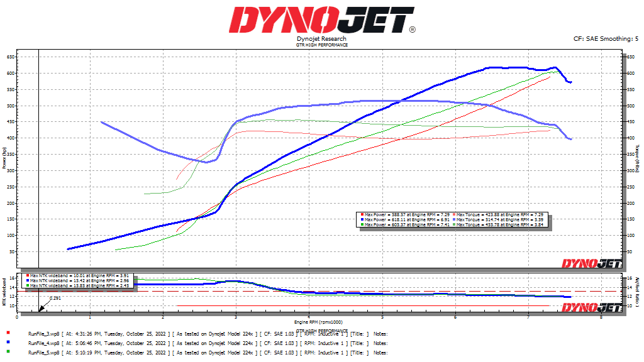
Task: Click the 'NTK wideband' vertical axis label
Action: [4, 292]
